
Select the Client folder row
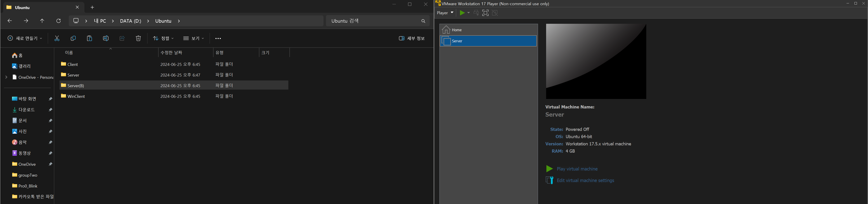coord(174,64)
